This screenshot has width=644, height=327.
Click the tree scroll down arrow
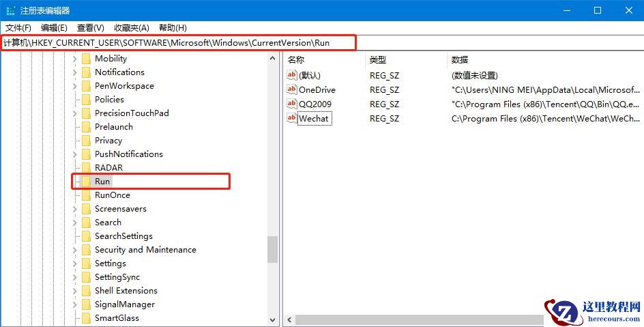coord(273,319)
